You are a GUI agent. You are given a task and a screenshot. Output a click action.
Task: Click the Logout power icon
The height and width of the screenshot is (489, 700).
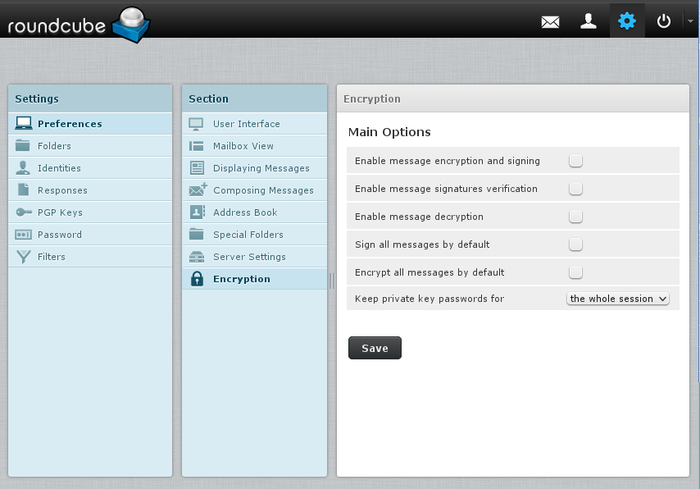pos(664,21)
